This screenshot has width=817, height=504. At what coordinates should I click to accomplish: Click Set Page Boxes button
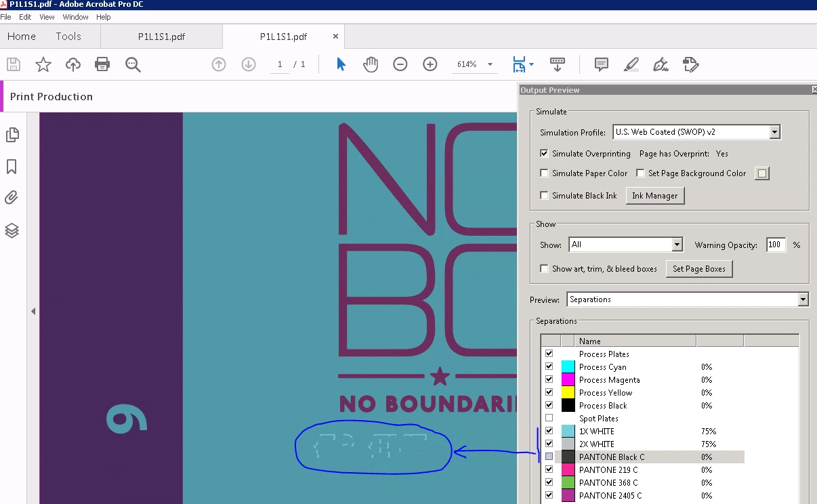point(699,269)
